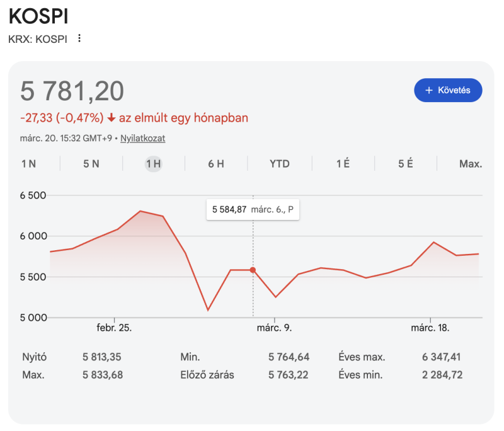Switch to the YTD range tab
Viewport: 504px width, 431px height.
tap(280, 164)
